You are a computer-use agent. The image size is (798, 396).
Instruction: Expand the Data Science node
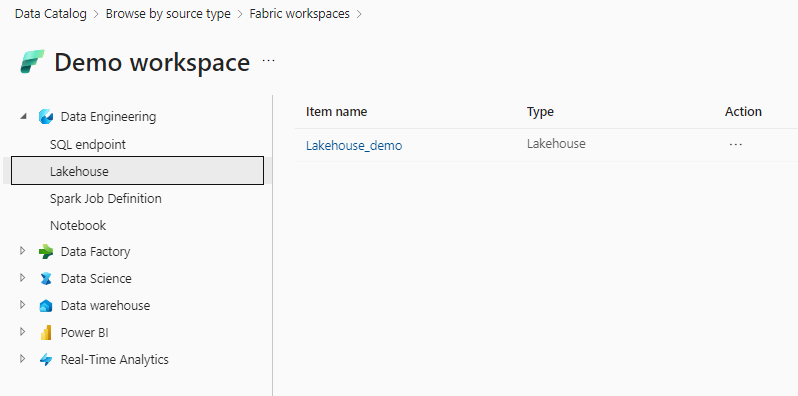tap(22, 278)
